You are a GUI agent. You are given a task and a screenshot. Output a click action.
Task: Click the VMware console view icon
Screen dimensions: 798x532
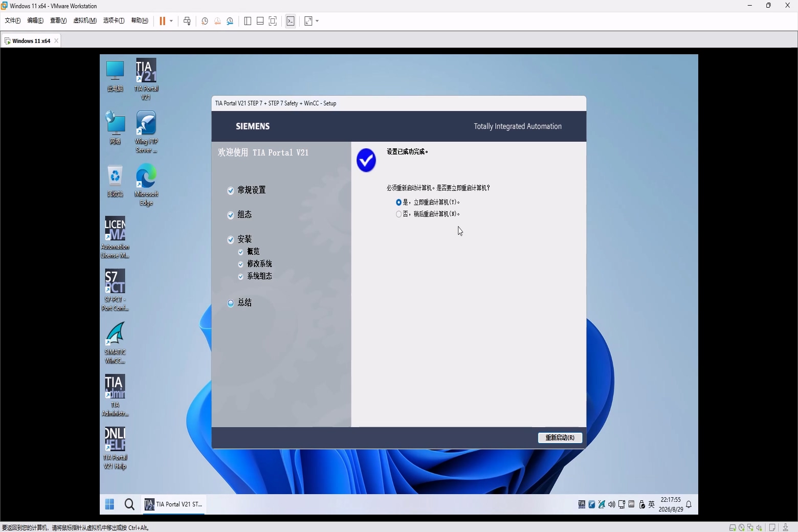291,21
